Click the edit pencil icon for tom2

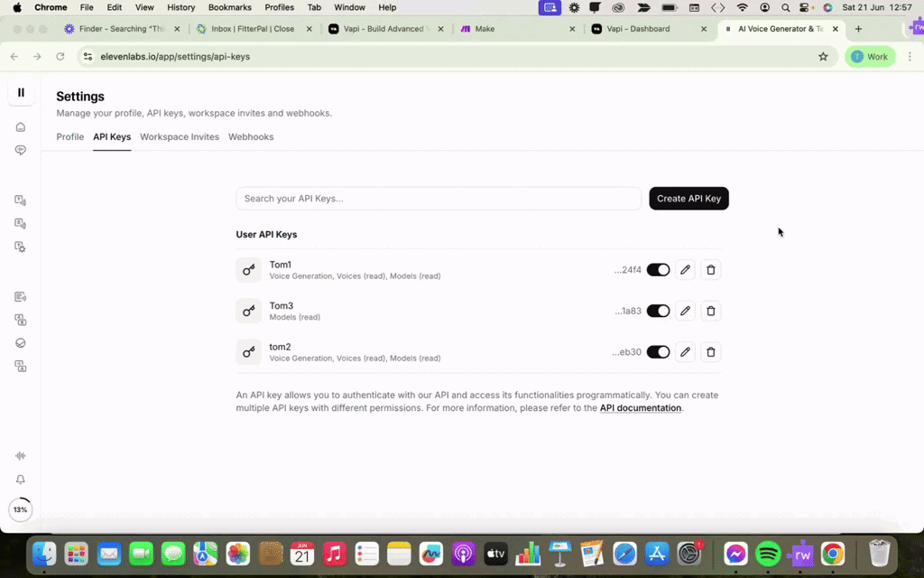pos(685,352)
